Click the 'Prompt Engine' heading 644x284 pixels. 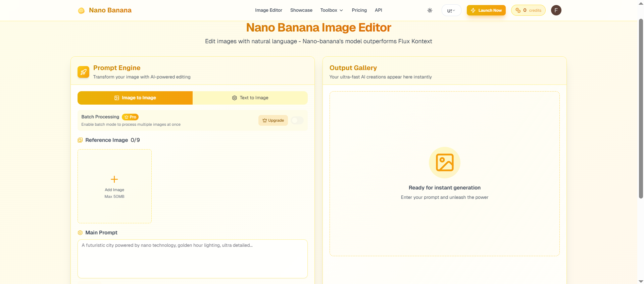[x=117, y=68]
